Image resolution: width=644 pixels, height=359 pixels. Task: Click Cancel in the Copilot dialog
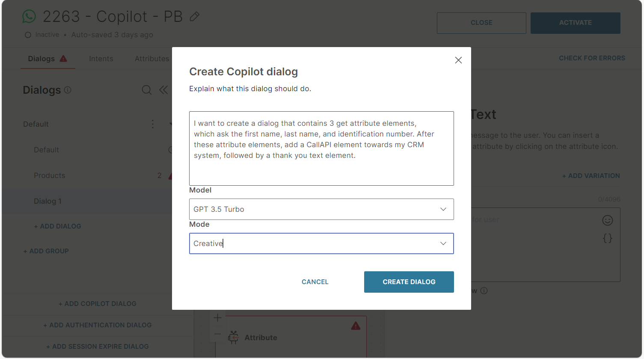pyautogui.click(x=315, y=282)
